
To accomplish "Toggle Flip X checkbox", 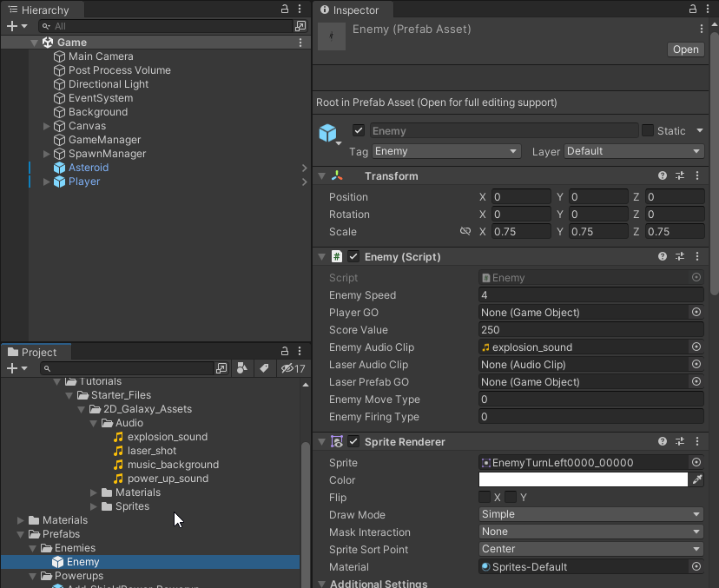I will [x=485, y=497].
